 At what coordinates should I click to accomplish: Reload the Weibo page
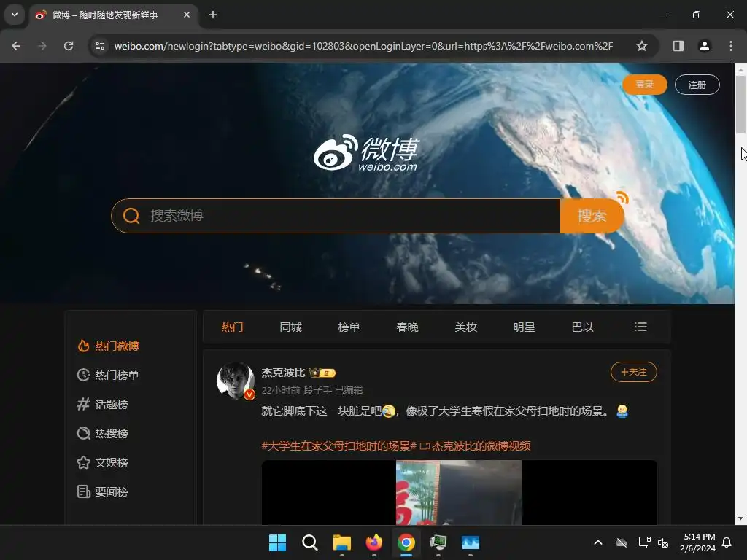[69, 46]
